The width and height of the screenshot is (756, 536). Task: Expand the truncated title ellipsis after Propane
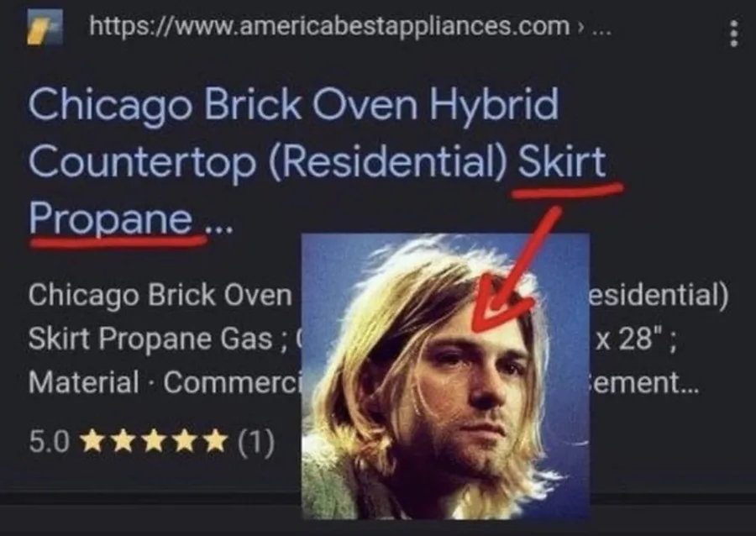click(x=219, y=228)
